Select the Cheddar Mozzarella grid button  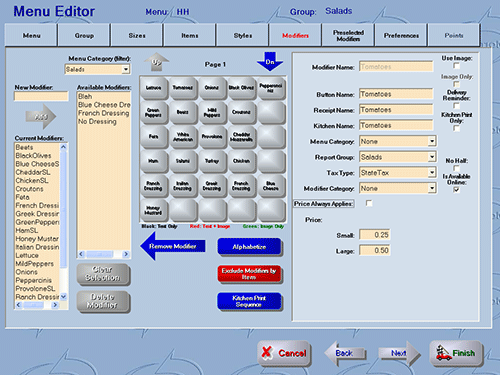241,137
